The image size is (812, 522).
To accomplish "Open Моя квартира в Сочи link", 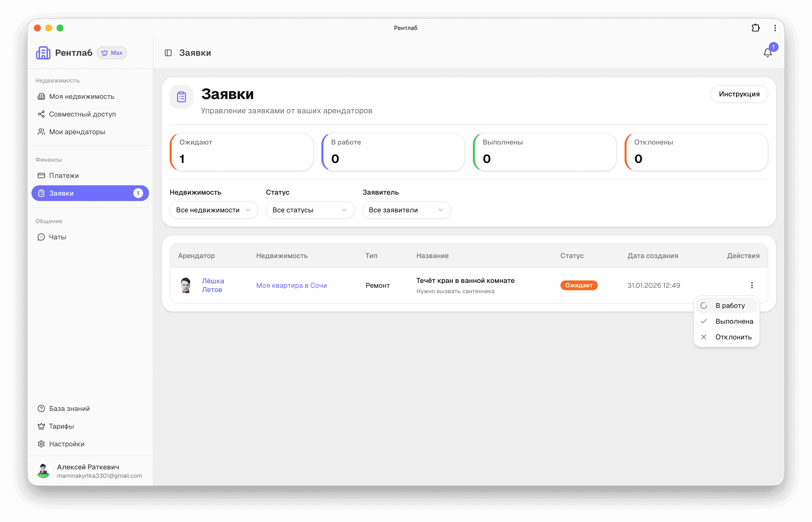I will click(x=291, y=285).
